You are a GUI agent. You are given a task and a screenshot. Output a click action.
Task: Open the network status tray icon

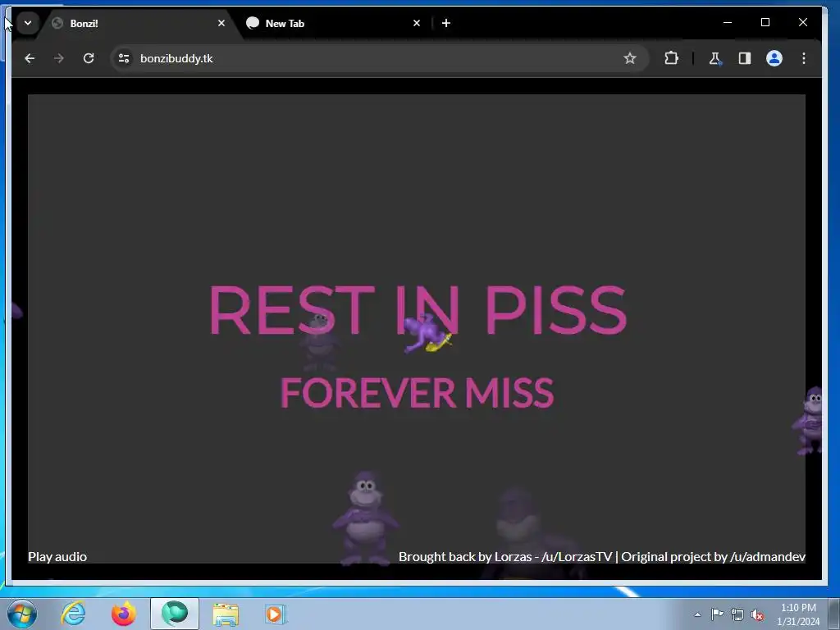(x=737, y=615)
